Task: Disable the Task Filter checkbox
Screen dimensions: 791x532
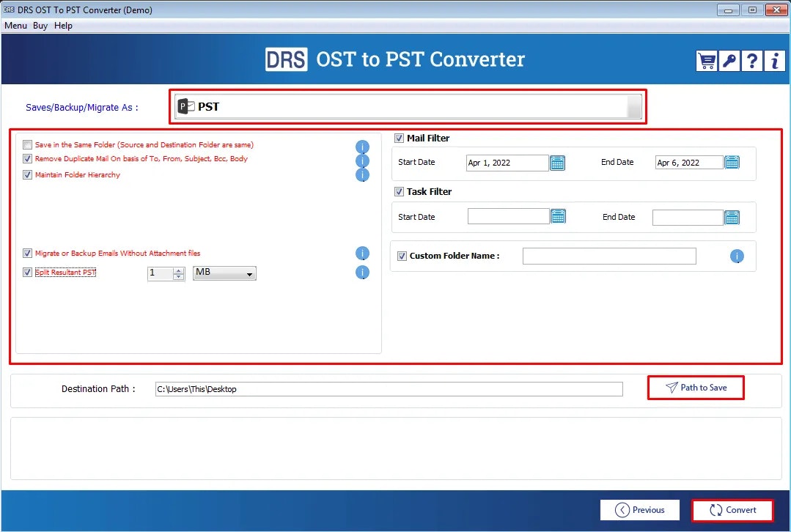Action: (x=399, y=191)
